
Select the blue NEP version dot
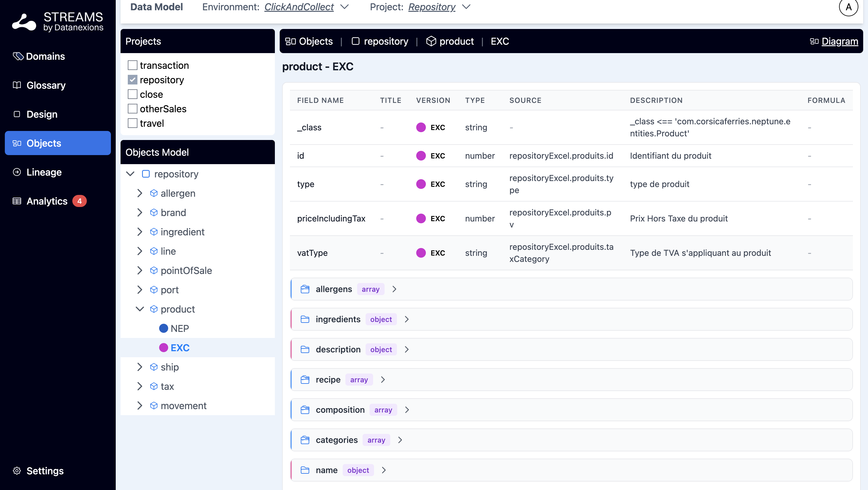point(163,328)
